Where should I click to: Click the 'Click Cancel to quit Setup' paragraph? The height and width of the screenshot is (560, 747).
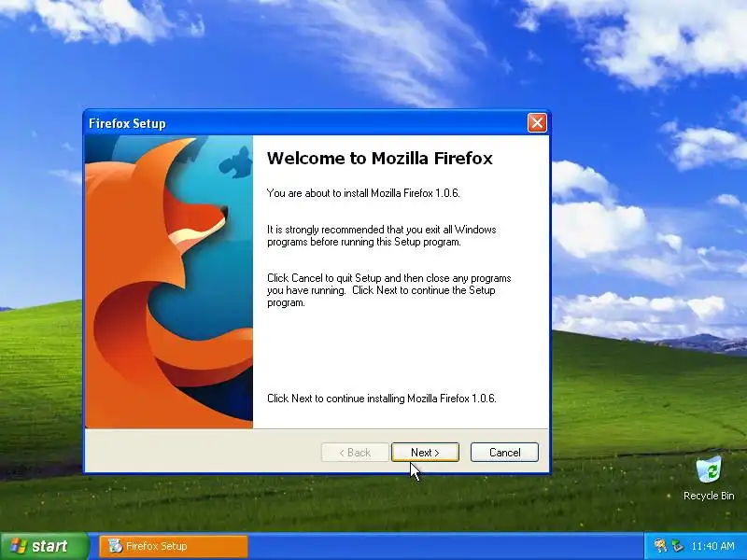tap(388, 290)
